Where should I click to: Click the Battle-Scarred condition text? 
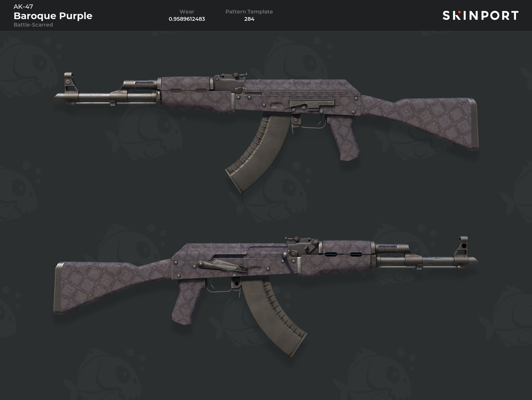(x=33, y=25)
